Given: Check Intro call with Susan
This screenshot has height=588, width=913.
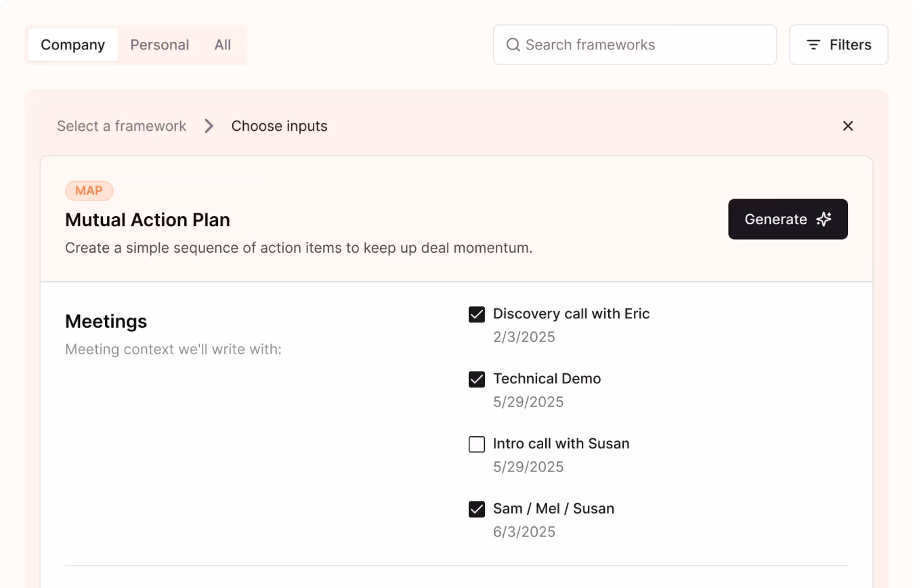Looking at the screenshot, I should coord(477,444).
